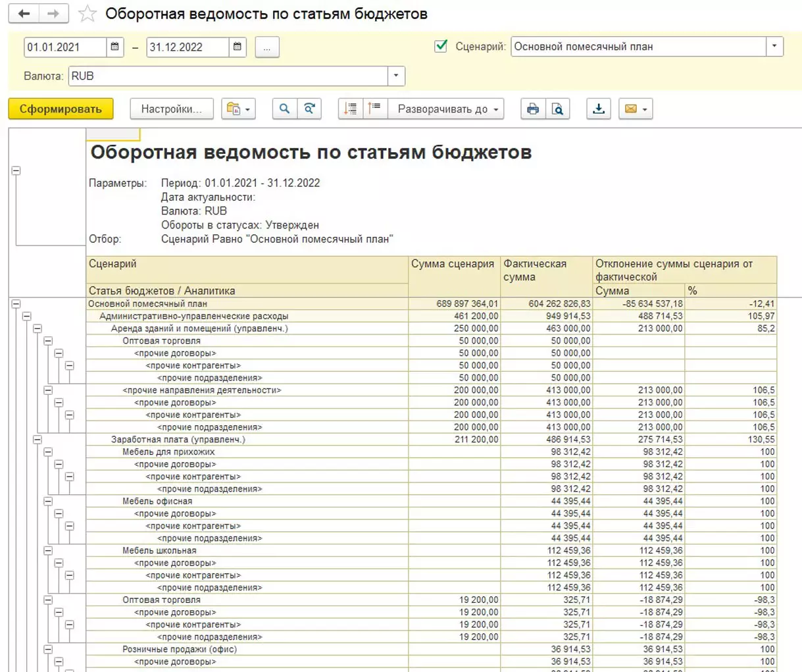Collapse Аренда зданий и помещений group
Viewport: 802px width, 672px height.
tap(37, 328)
